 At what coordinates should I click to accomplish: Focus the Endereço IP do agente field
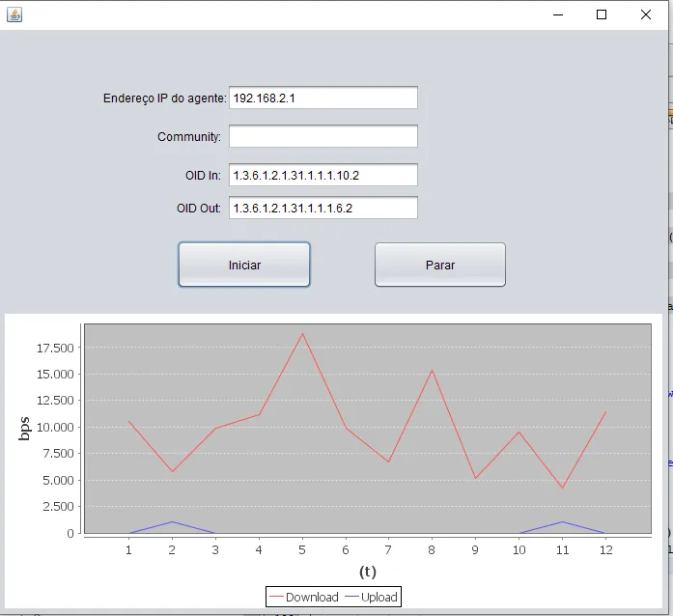coord(323,98)
